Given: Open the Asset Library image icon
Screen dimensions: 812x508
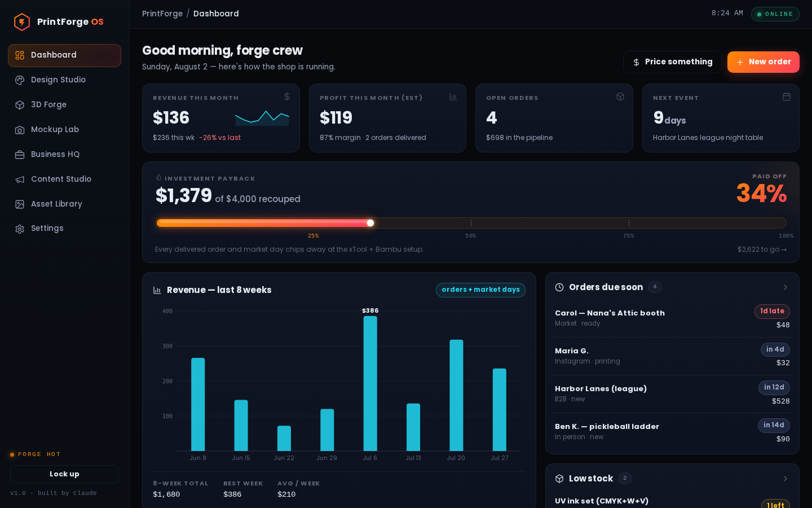Looking at the screenshot, I should click(x=20, y=204).
